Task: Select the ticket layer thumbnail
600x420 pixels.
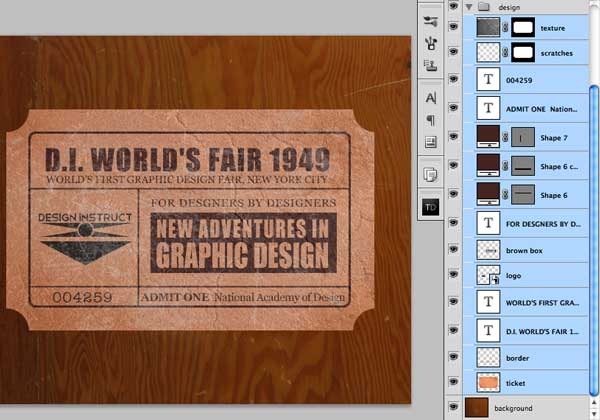Action: [488, 382]
